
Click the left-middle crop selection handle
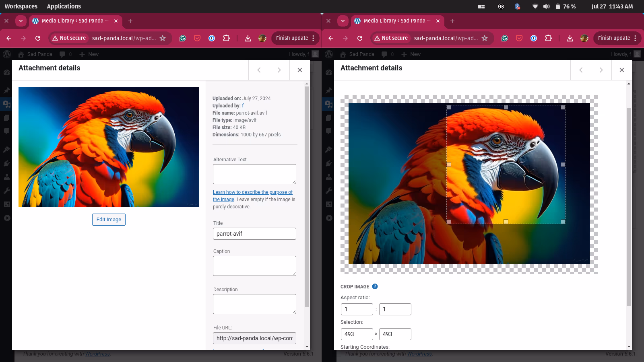pos(449,165)
